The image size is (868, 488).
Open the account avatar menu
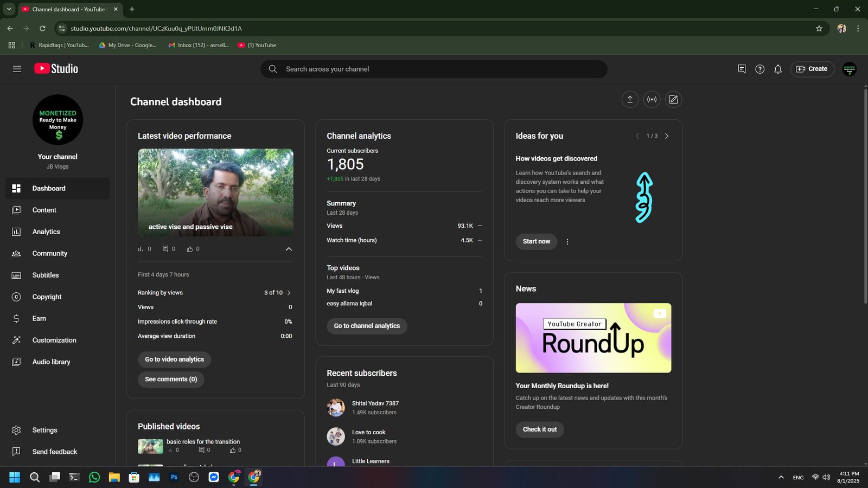coord(849,69)
